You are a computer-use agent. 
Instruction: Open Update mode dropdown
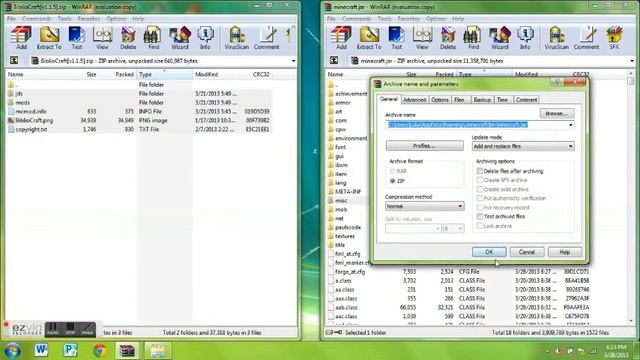(523, 146)
